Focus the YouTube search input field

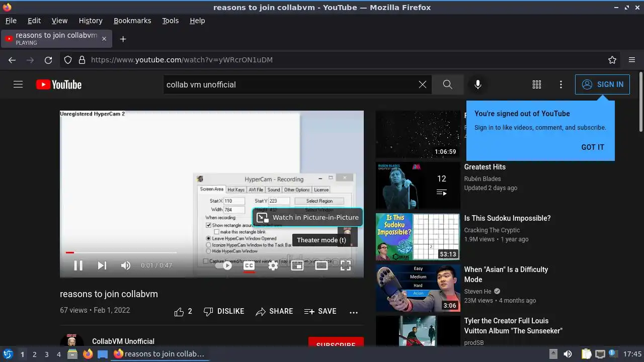(x=289, y=84)
